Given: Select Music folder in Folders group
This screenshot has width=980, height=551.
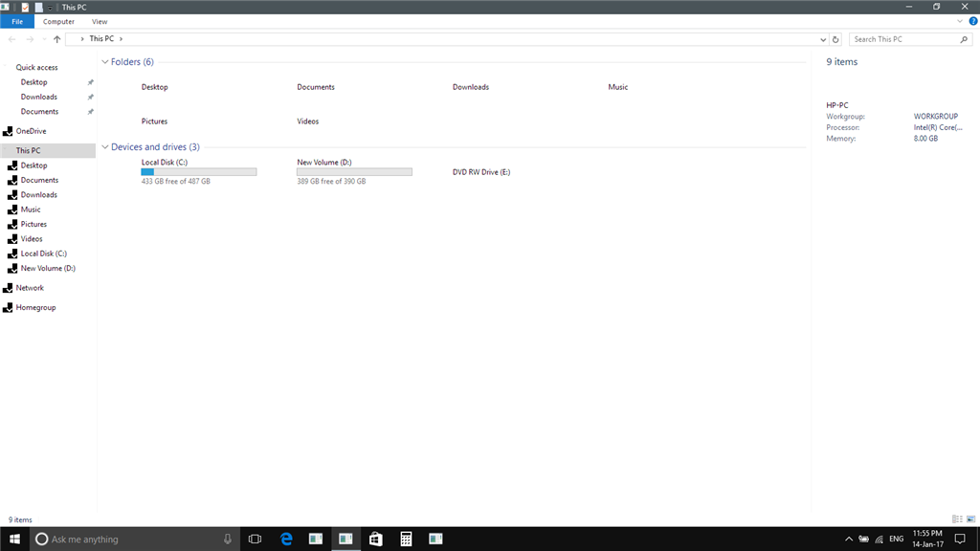Looking at the screenshot, I should point(617,87).
